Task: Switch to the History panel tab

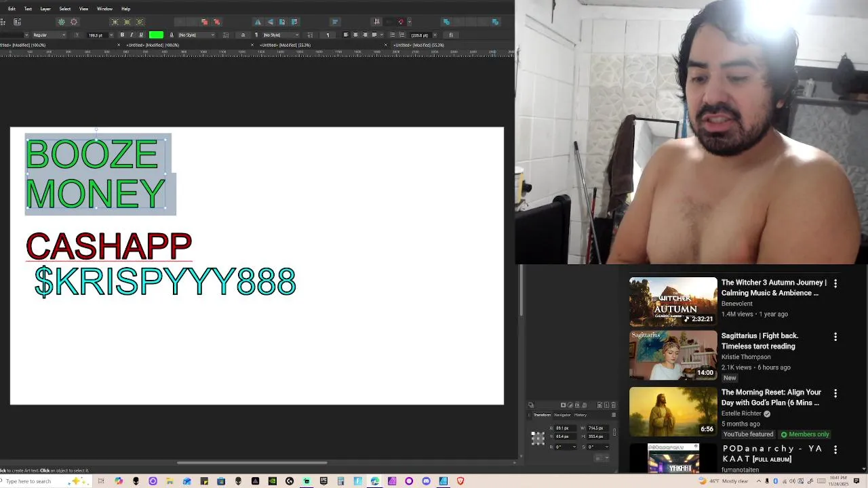Action: 580,415
